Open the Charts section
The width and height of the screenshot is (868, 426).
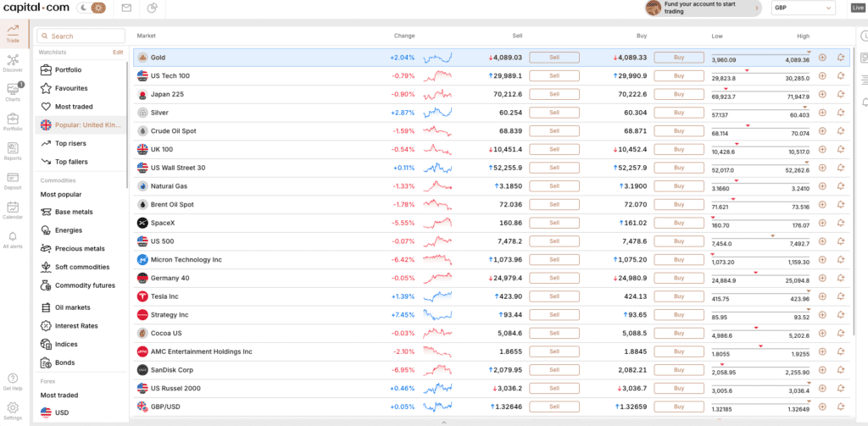pos(13,92)
